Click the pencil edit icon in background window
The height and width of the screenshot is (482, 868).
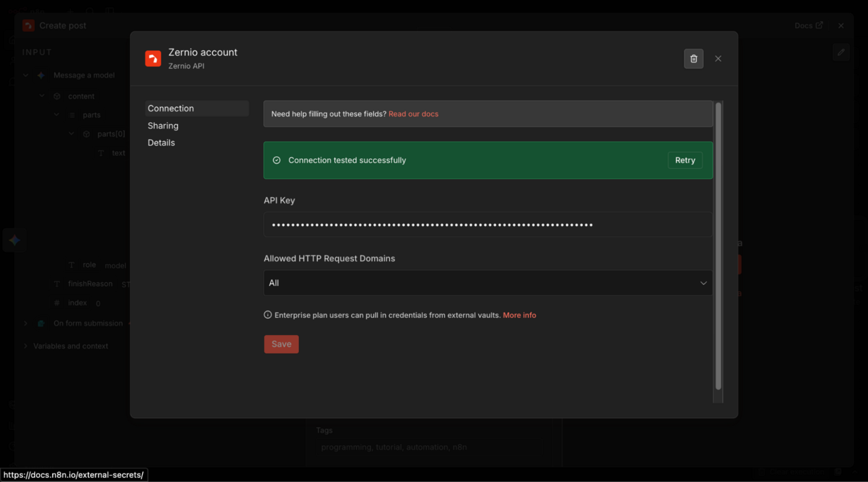(841, 52)
